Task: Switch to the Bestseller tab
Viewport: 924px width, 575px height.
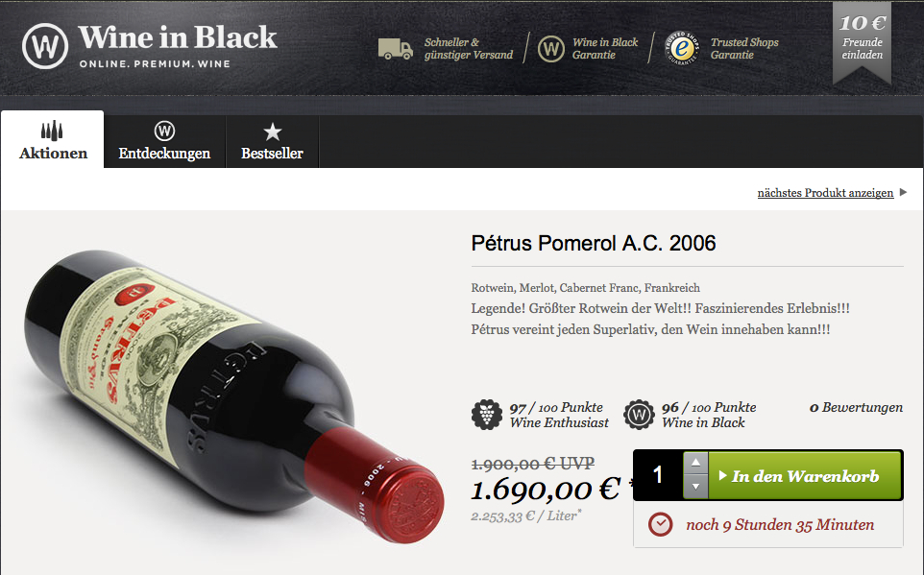Action: (x=272, y=141)
